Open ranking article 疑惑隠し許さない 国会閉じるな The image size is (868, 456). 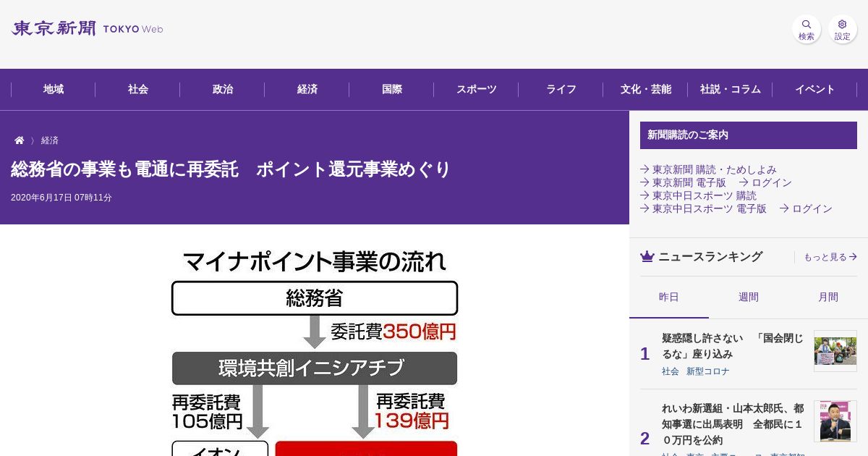(732, 346)
